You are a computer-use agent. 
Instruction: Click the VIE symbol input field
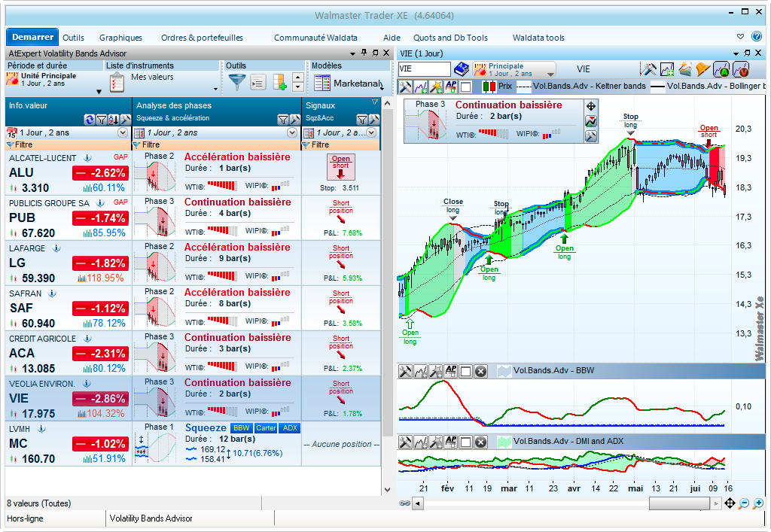425,68
